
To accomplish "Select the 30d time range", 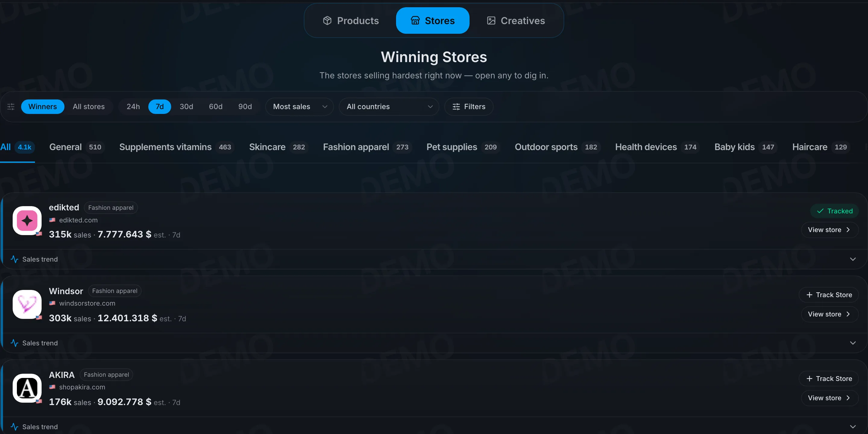I will click(186, 106).
